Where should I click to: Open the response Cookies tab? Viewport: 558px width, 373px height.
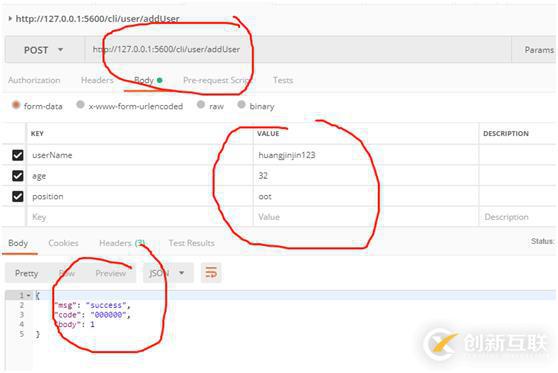63,243
